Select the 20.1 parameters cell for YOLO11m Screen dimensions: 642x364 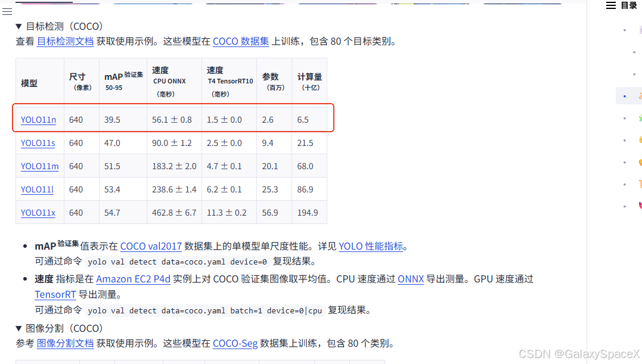274,166
